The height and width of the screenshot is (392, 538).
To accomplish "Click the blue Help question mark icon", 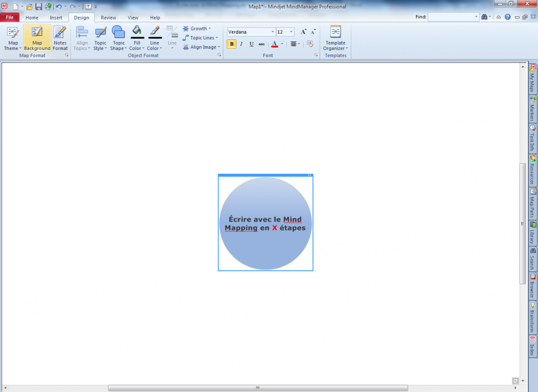I will point(508,17).
